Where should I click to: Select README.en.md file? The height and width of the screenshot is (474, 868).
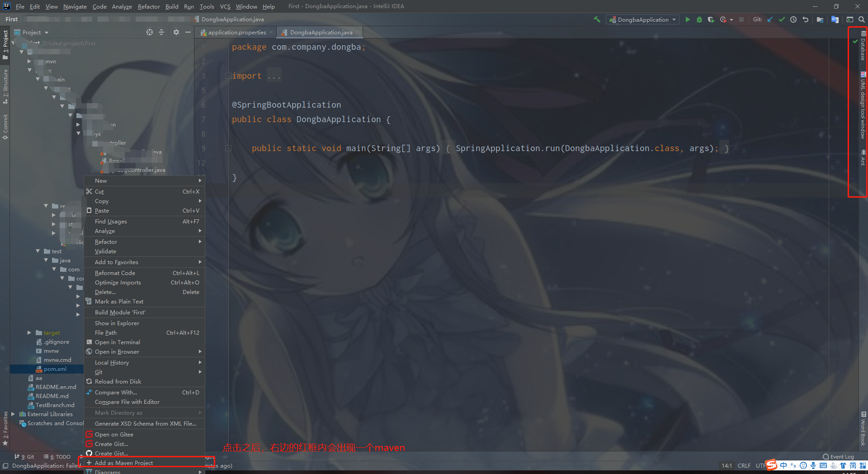56,387
